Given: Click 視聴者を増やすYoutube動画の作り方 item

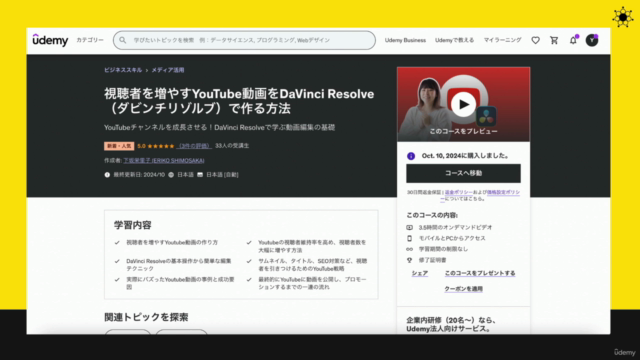Looking at the screenshot, I should (172, 242).
